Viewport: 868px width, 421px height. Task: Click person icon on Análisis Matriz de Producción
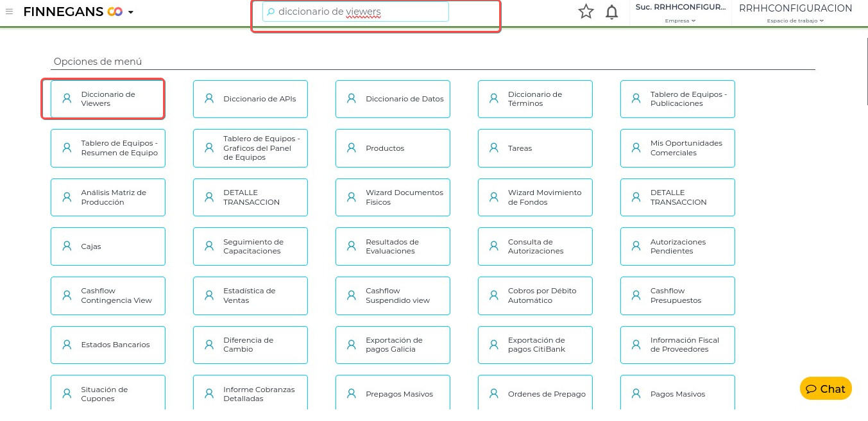pyautogui.click(x=67, y=197)
